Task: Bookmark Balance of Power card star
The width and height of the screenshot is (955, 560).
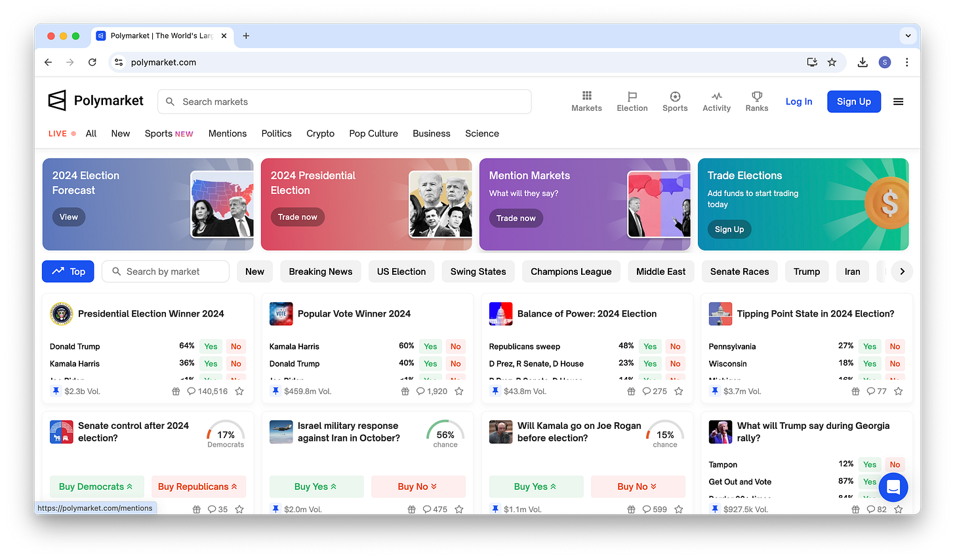Action: 679,391
